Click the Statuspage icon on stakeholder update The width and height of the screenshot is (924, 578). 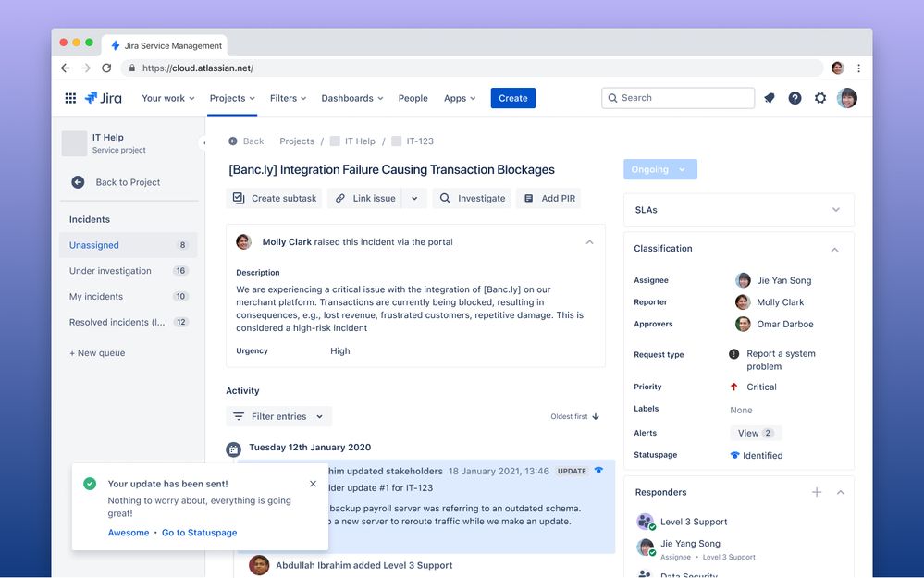pyautogui.click(x=598, y=470)
